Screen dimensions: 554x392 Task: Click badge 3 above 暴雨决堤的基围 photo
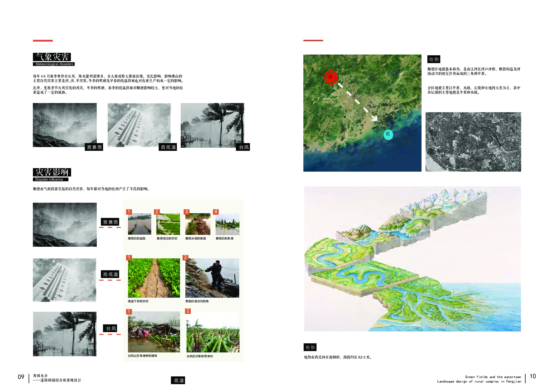186,212
